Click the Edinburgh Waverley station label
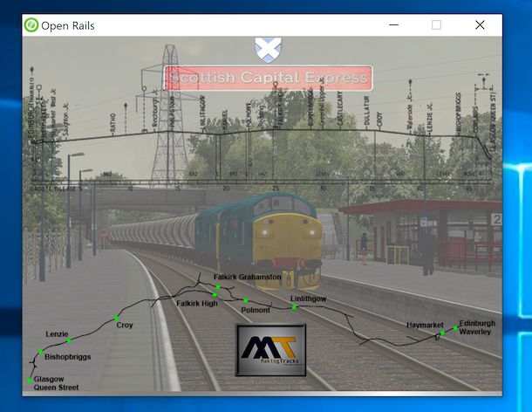Screen dimensions: 532x412 (x=477, y=327)
